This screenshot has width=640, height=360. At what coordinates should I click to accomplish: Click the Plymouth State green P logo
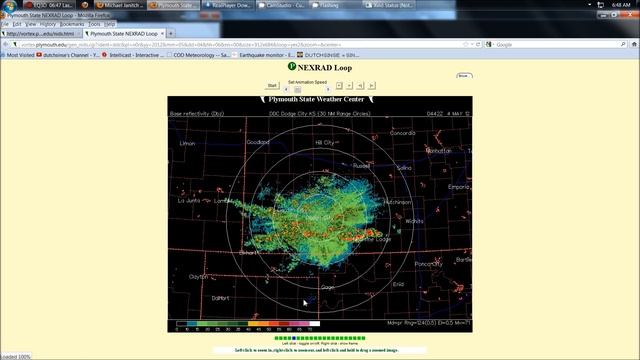pyautogui.click(x=292, y=66)
